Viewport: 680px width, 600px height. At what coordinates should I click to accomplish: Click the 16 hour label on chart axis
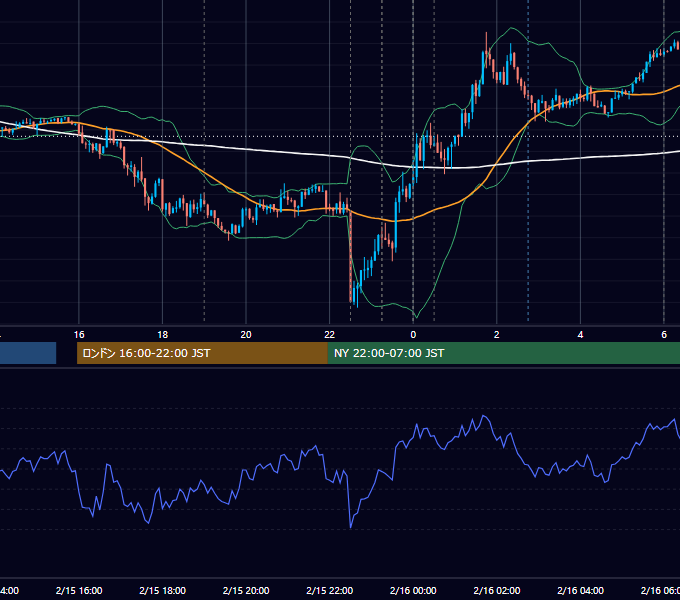tap(79, 335)
